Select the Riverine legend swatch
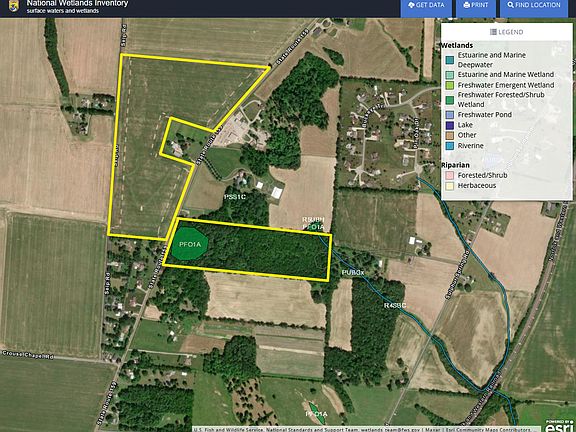The height and width of the screenshot is (432, 576). (x=449, y=146)
